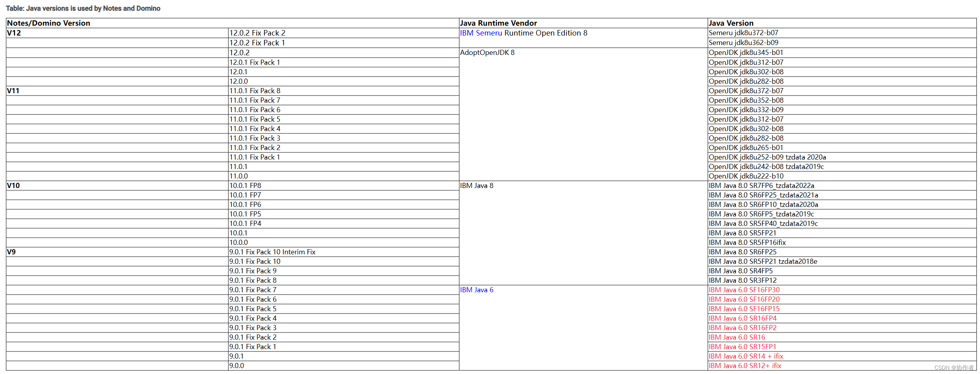Select red IBM Java 6.0 SR14 + ifix text
The image size is (980, 374).
tap(746, 356)
